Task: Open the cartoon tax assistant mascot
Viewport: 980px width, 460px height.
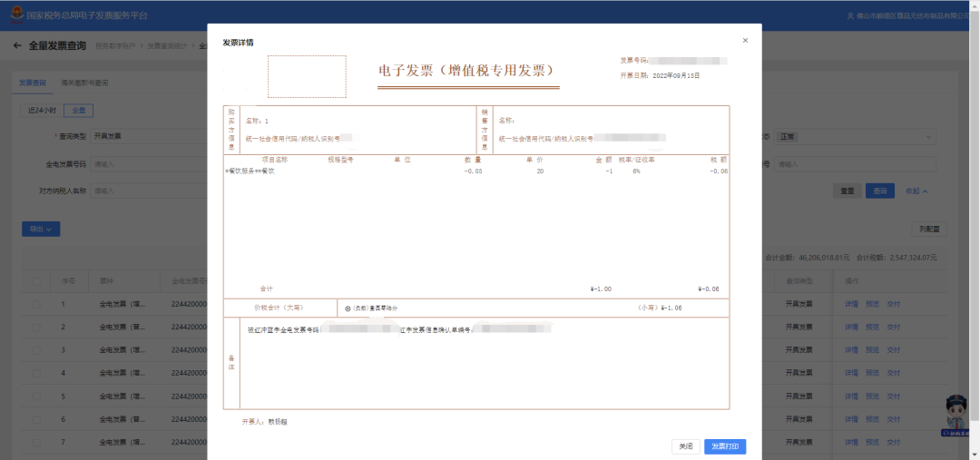Action: click(x=956, y=416)
